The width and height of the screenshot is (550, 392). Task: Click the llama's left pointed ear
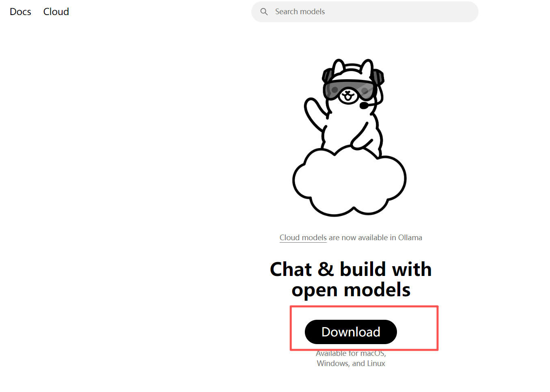pos(338,68)
